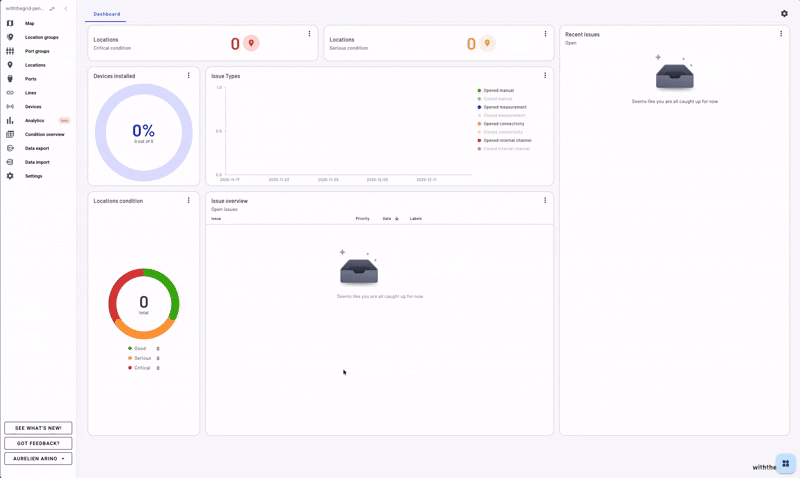Open the widget grid button bottom right
Viewport: 800px width, 478px height.
coord(785,463)
